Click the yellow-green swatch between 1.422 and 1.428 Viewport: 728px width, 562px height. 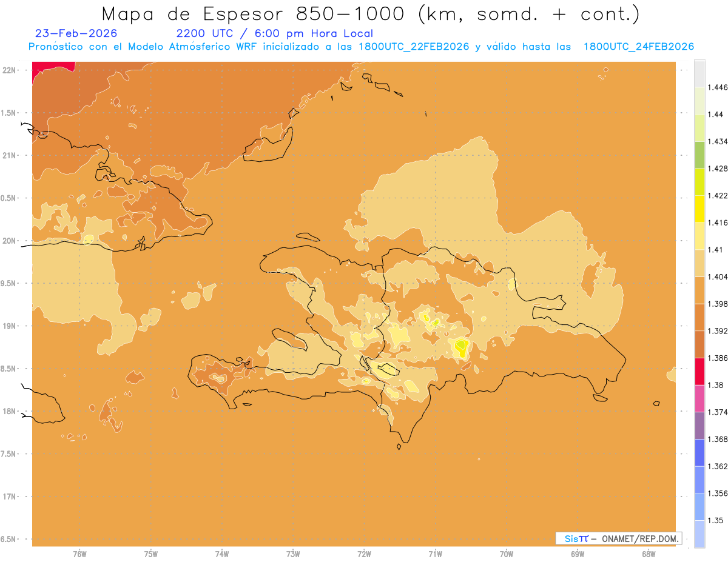click(x=699, y=182)
